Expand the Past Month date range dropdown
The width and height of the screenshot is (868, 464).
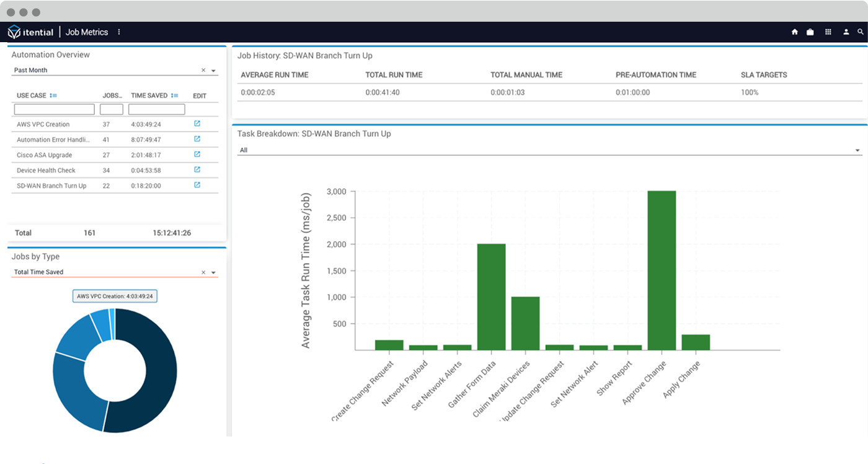click(213, 69)
